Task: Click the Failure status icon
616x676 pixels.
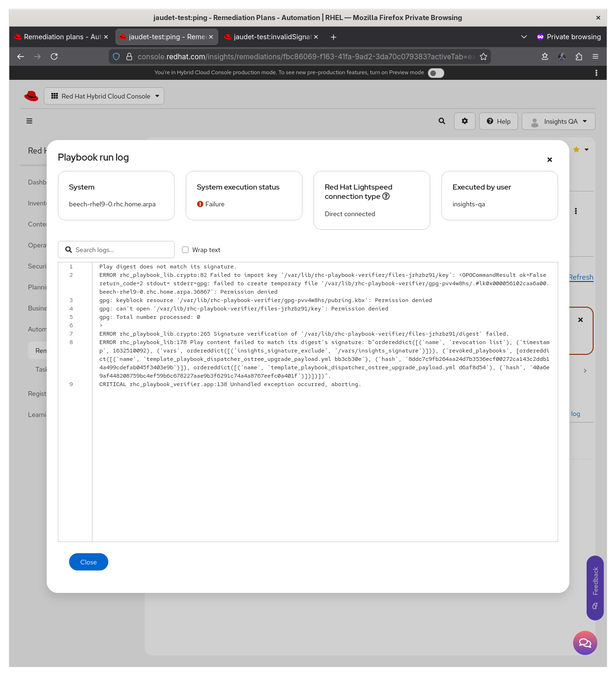Action: pos(200,204)
